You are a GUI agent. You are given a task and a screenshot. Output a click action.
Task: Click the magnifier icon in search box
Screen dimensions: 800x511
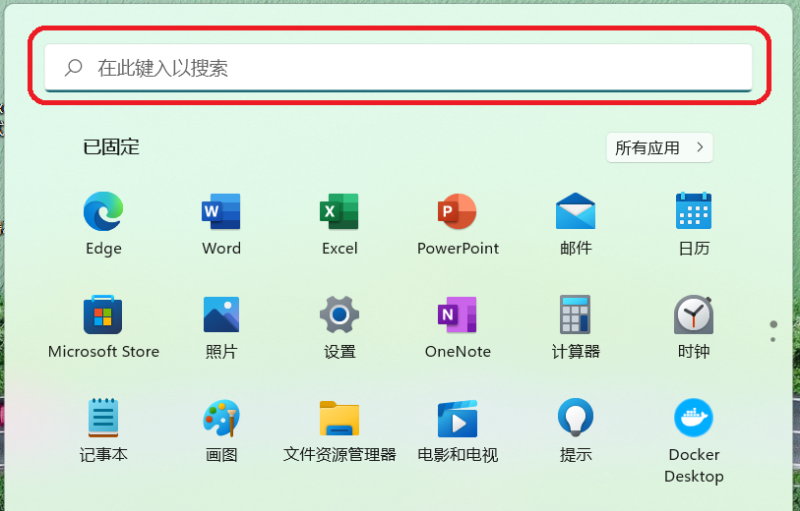click(x=73, y=68)
